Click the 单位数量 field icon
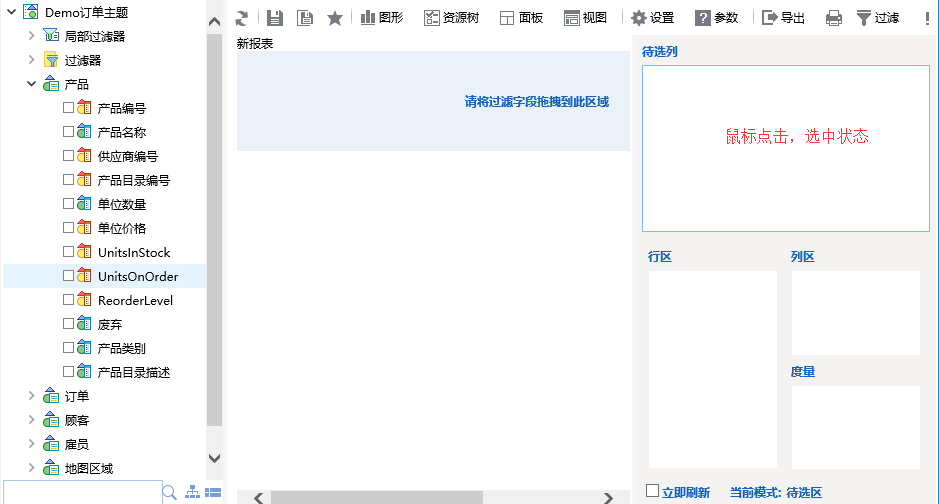Image resolution: width=939 pixels, height=504 pixels. pyautogui.click(x=84, y=204)
